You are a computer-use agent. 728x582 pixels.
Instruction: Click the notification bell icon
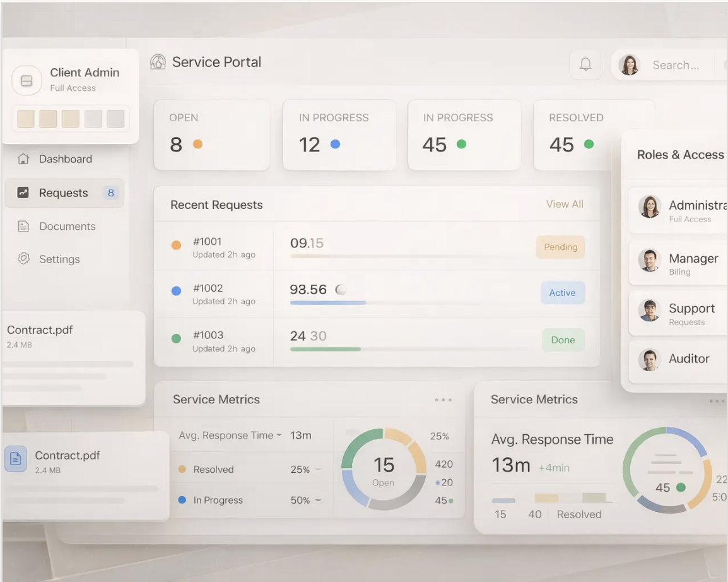(585, 64)
